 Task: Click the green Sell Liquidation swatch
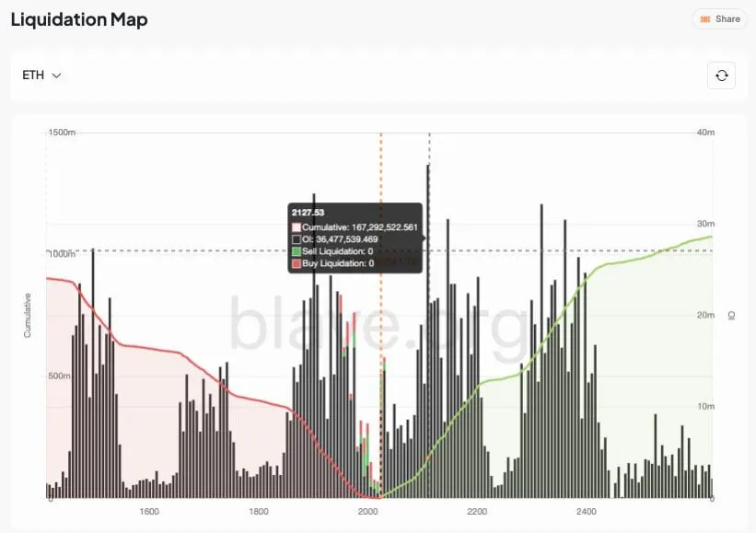(x=297, y=251)
